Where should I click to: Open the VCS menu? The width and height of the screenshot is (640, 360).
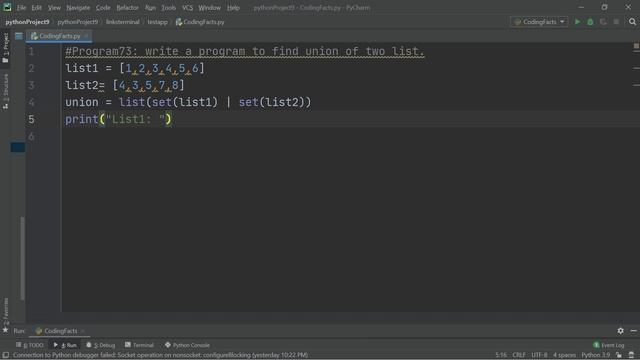[187, 8]
